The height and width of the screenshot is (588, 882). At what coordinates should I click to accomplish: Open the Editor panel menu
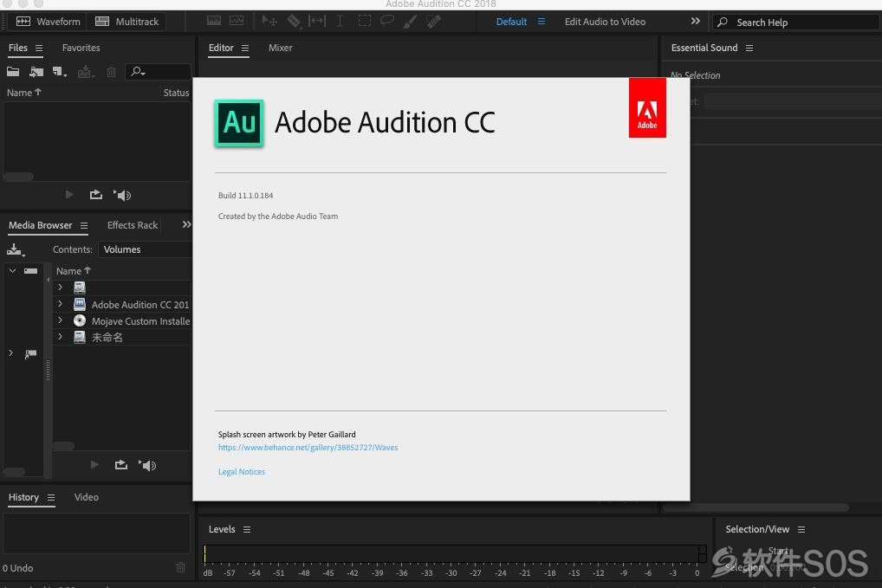pos(244,48)
